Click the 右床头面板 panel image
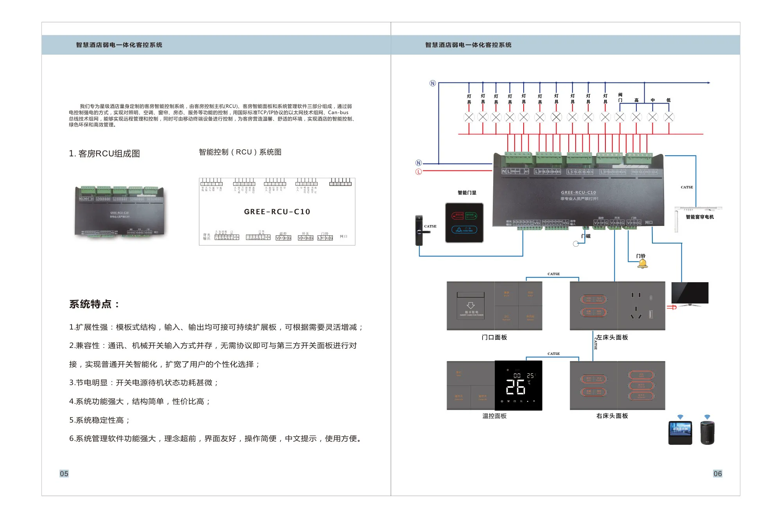 [618, 385]
